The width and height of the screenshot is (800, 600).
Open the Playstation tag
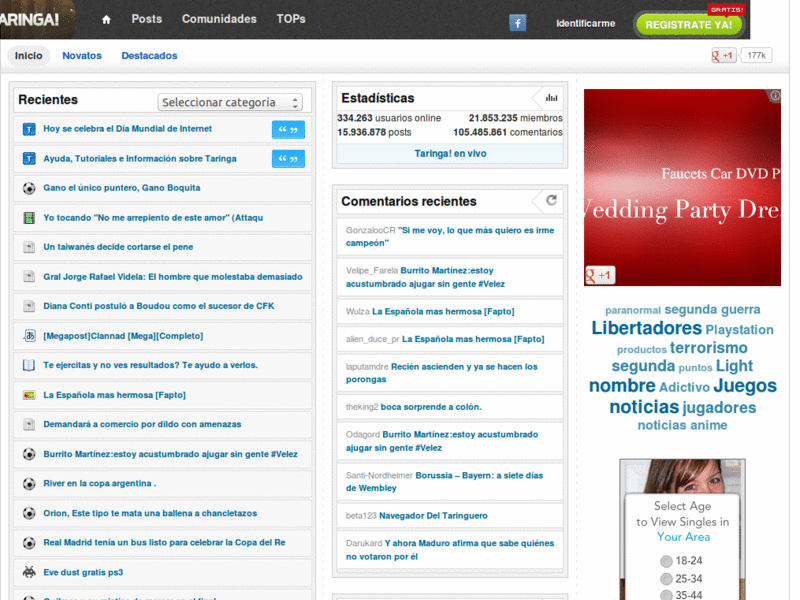739,330
